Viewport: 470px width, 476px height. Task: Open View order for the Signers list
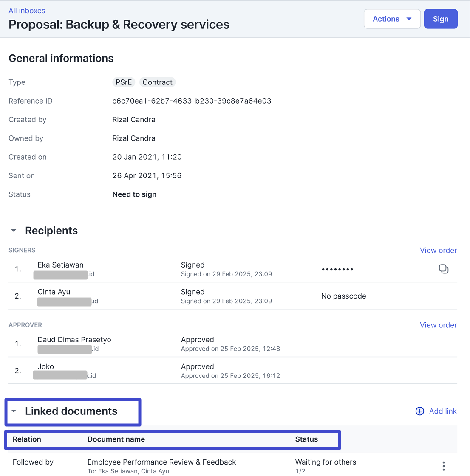pyautogui.click(x=438, y=251)
